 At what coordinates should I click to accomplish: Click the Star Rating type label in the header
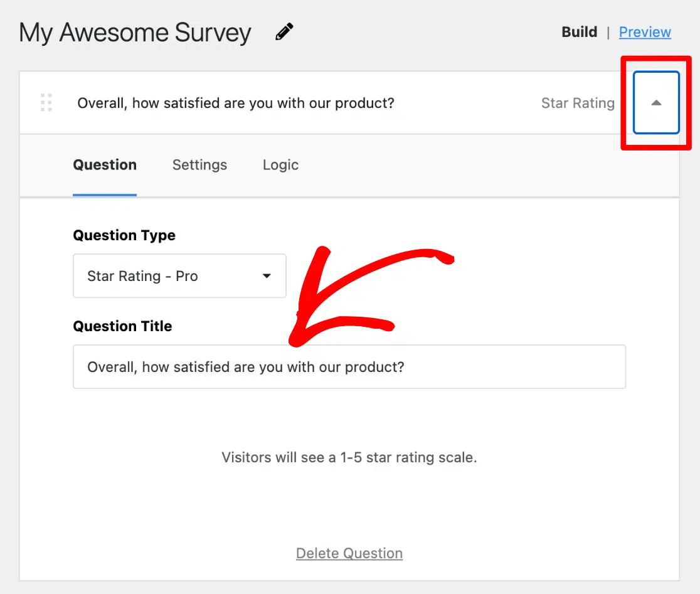(x=578, y=103)
